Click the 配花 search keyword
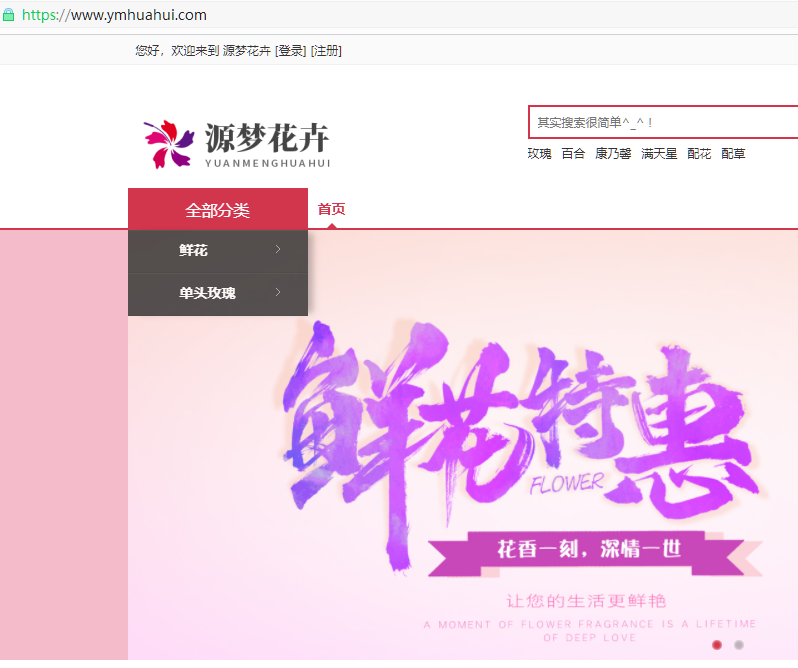This screenshot has height=668, width=798. click(x=699, y=154)
